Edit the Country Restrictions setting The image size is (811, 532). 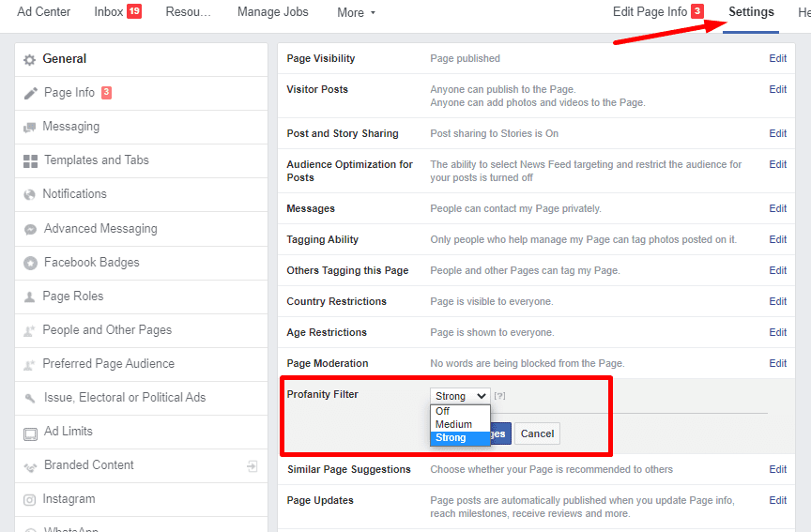pyautogui.click(x=777, y=301)
